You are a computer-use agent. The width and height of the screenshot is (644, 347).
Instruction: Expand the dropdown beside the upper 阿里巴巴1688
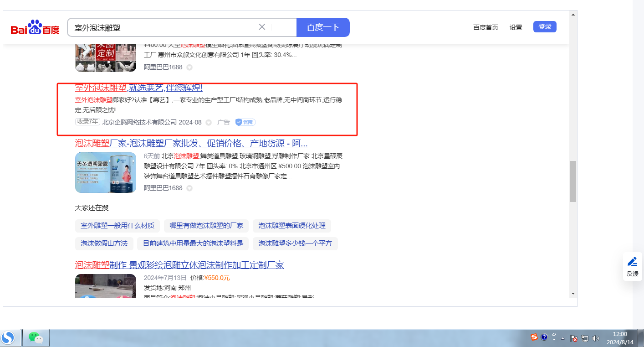[x=189, y=67]
